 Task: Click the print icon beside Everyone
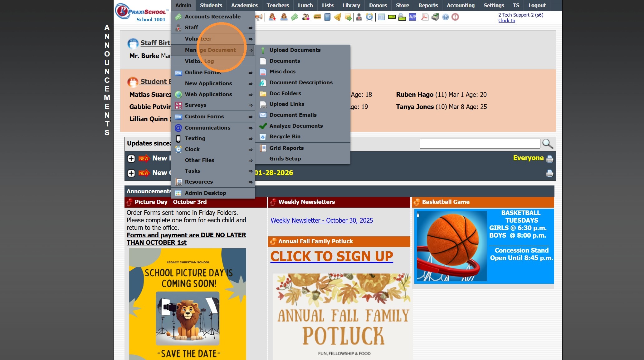click(x=549, y=159)
